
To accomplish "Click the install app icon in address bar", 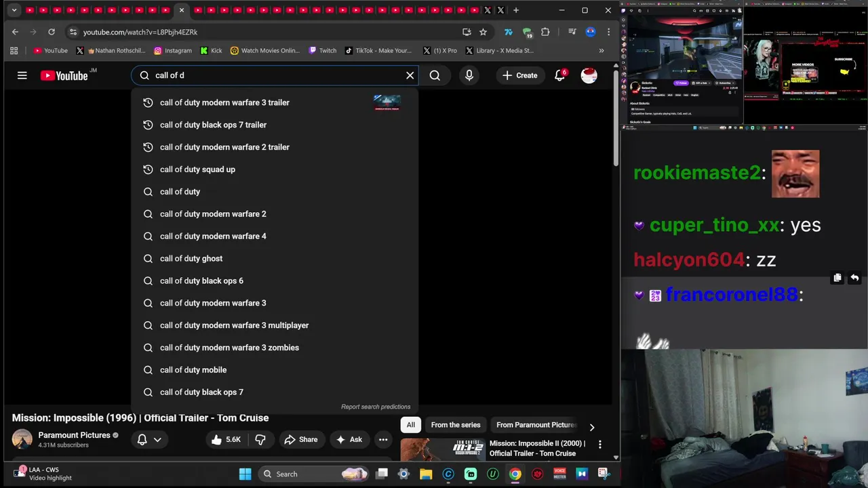I will (467, 32).
